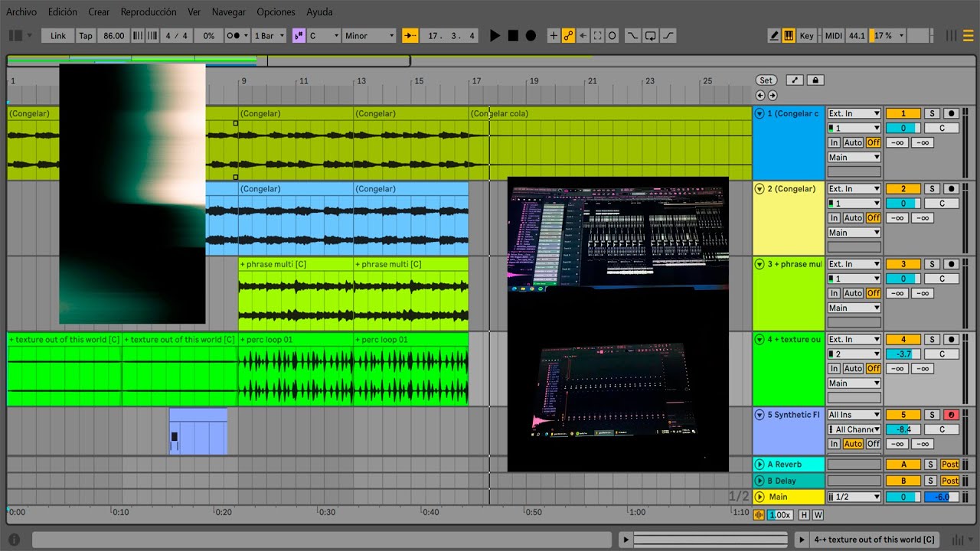Open the Edición menu
980x551 pixels.
click(x=62, y=12)
